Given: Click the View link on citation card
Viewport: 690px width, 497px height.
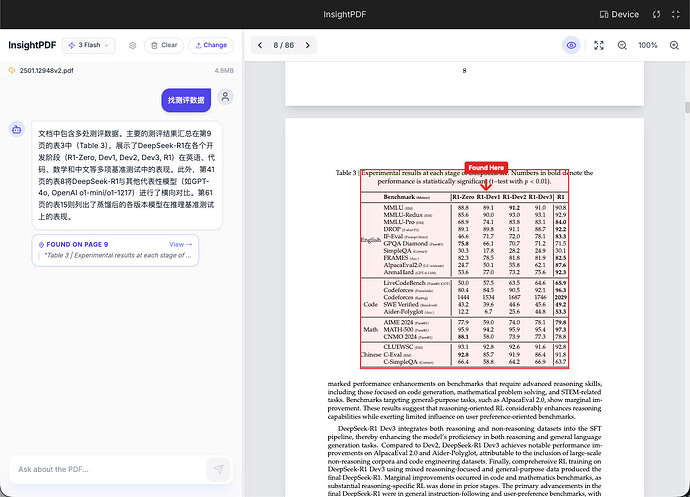Looking at the screenshot, I should point(180,244).
